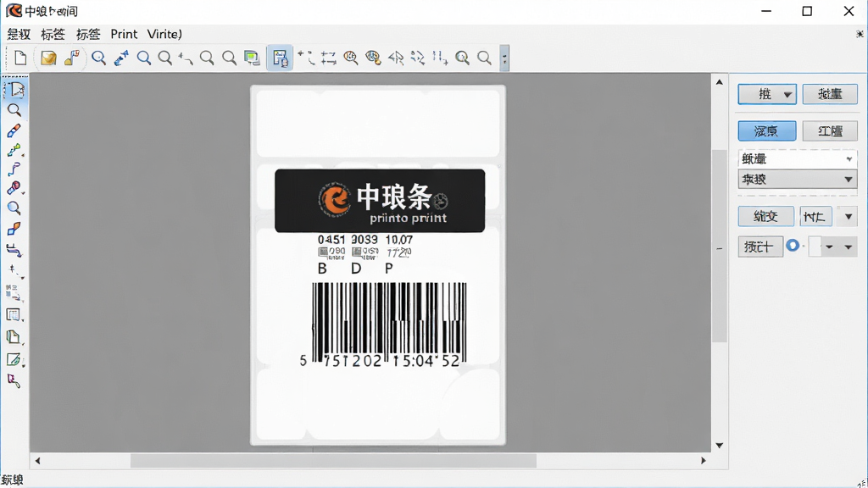
Task: Click the vertical scrollbar thumb
Action: [719, 246]
